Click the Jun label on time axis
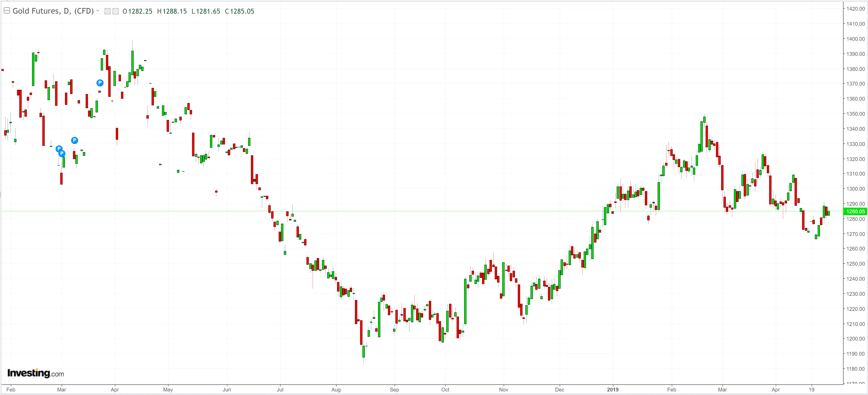Viewport: 868px width, 395px height. pyautogui.click(x=227, y=390)
